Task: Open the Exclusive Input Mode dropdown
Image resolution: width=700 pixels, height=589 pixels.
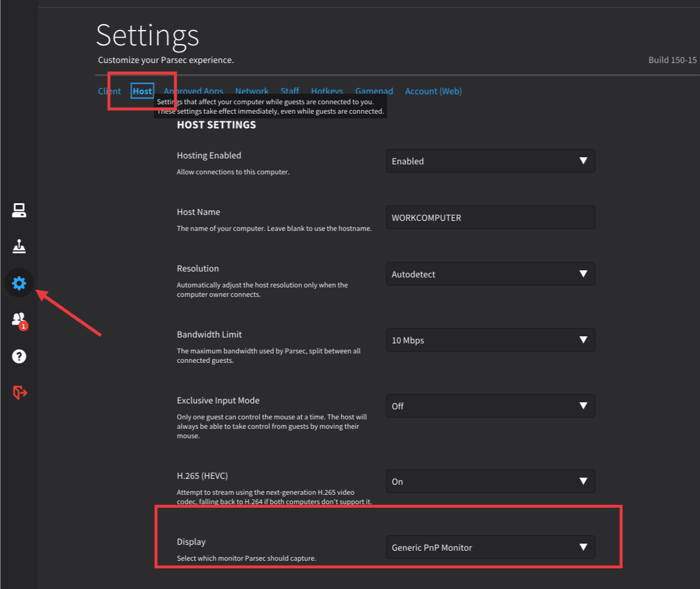Action: tap(490, 406)
